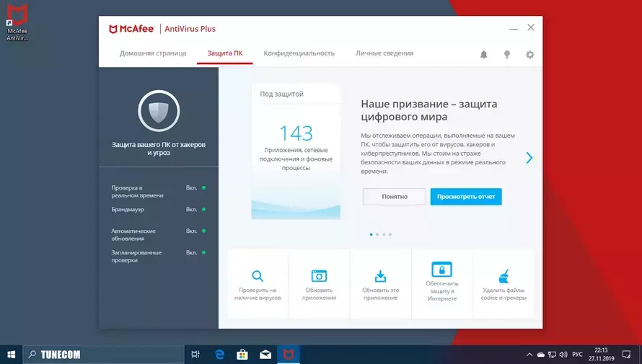This screenshot has width=642, height=364.
Task: Click the Обновить это приложение label
Action: pos(380,294)
